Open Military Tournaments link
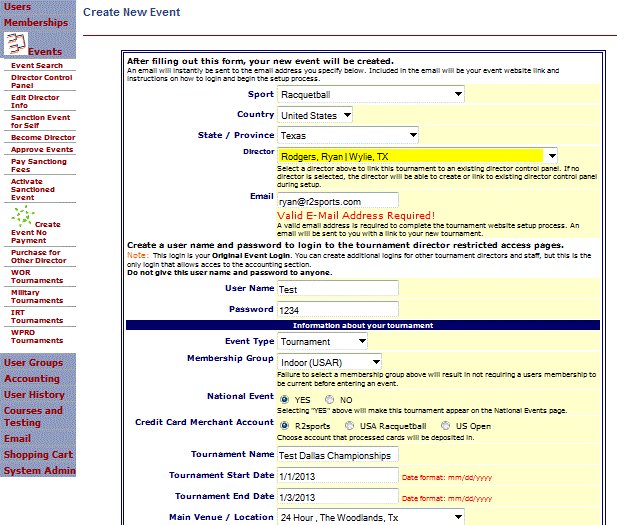 [x=37, y=296]
